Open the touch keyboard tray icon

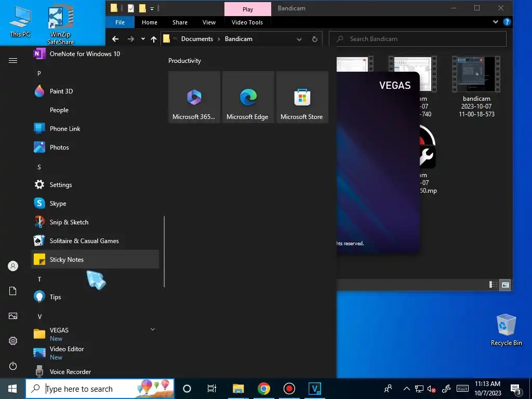(462, 389)
